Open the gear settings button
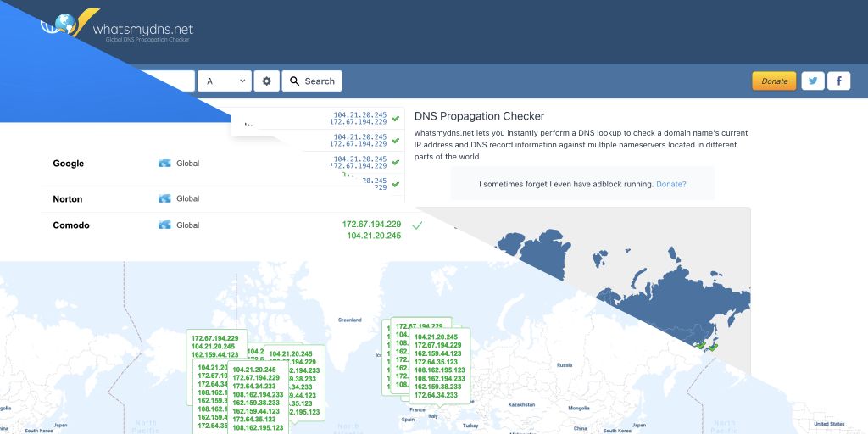 [267, 81]
